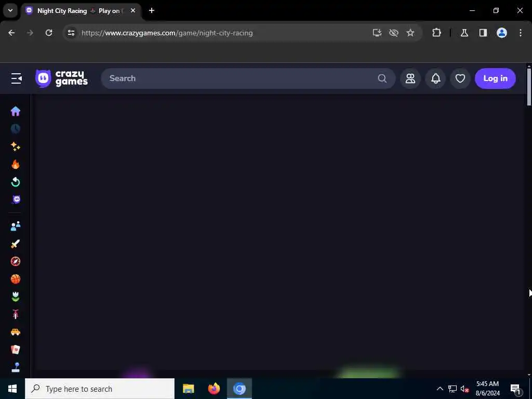
Task: Open joystick category icon in sidebar
Action: (16, 367)
